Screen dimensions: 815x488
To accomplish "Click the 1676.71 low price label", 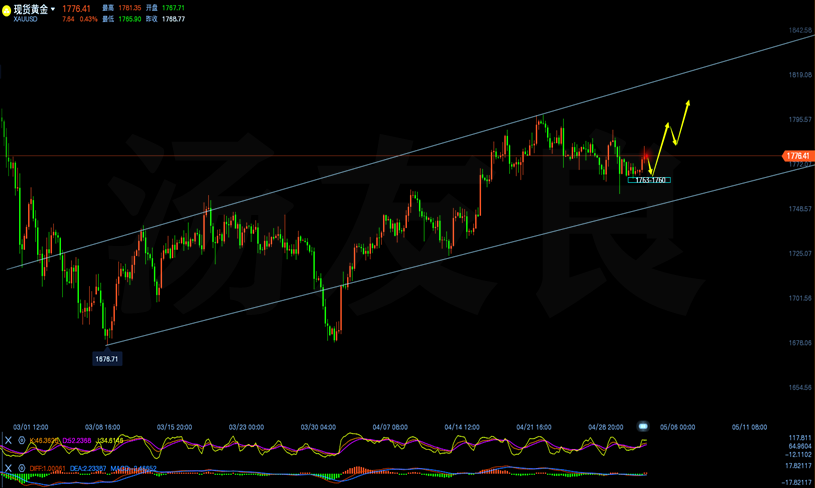I will (107, 359).
